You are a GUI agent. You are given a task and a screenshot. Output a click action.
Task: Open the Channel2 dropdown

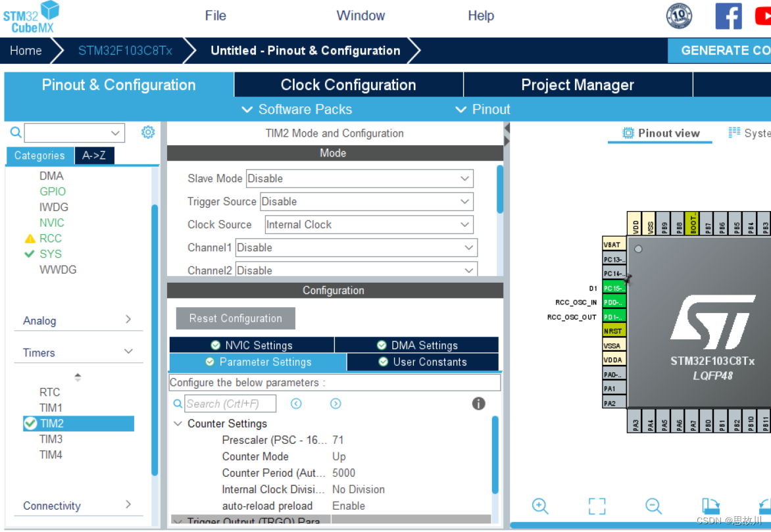[x=357, y=270]
